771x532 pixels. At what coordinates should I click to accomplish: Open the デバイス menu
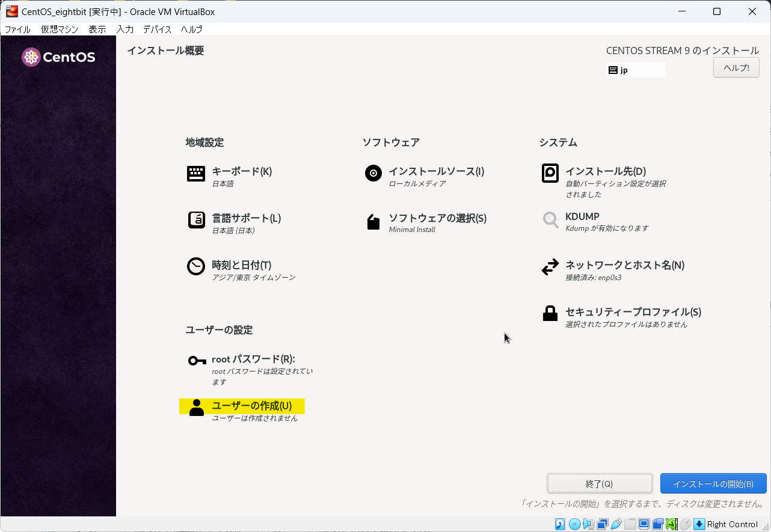point(158,29)
